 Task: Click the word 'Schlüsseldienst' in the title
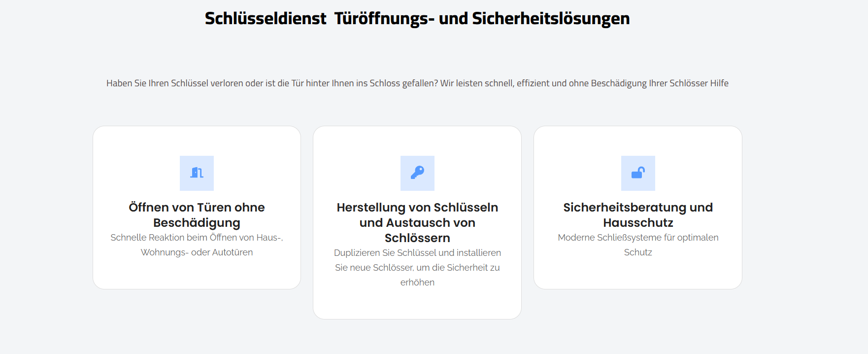[266, 19]
